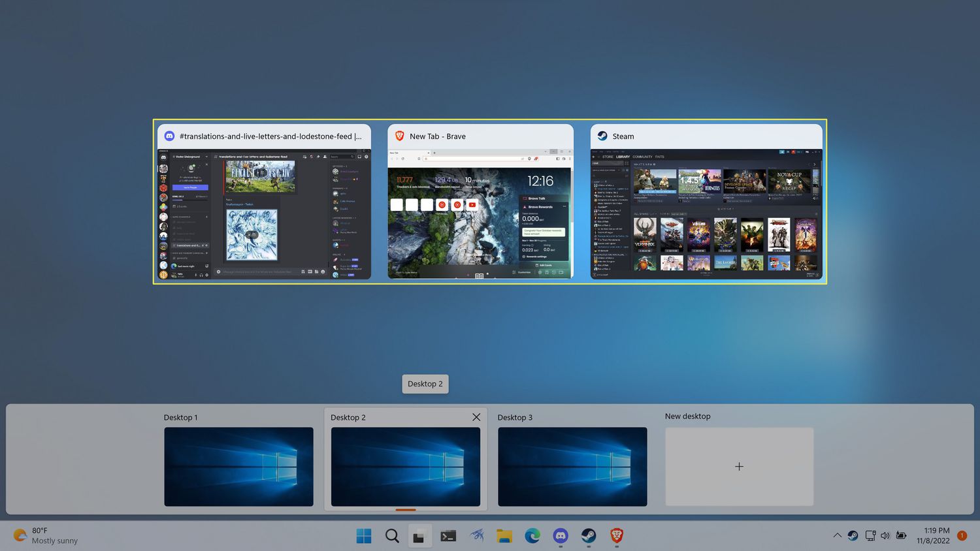
Task: Select the New Tab - Brave window
Action: (480, 213)
